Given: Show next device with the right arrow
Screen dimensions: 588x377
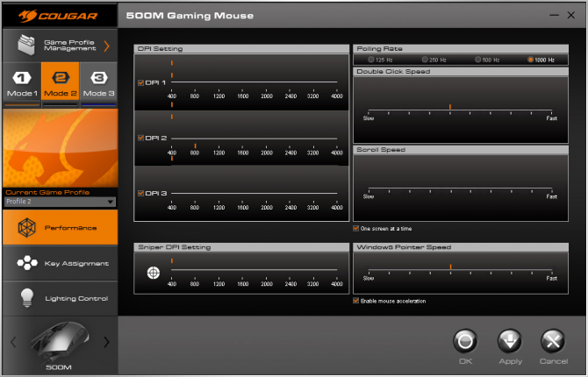Looking at the screenshot, I should [106, 342].
